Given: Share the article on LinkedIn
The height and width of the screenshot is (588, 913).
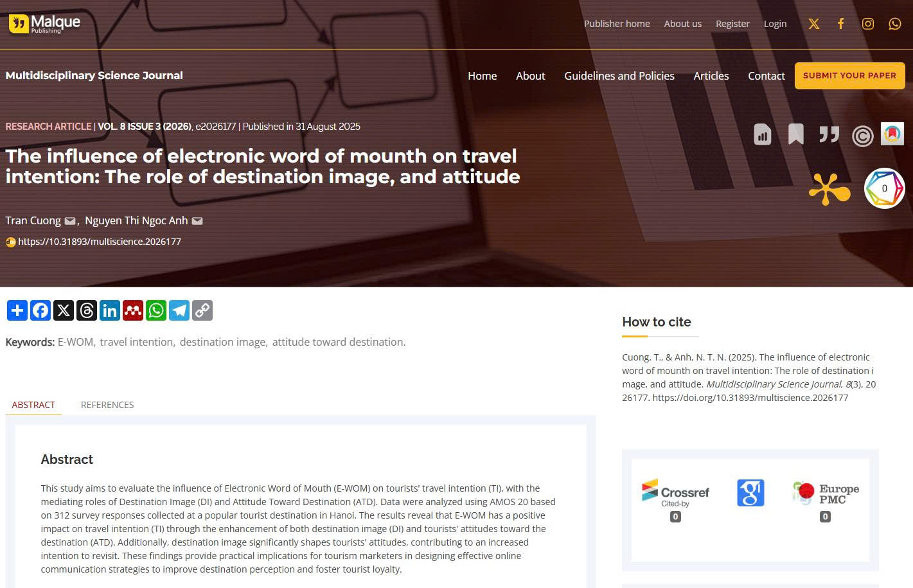Looking at the screenshot, I should [x=109, y=310].
